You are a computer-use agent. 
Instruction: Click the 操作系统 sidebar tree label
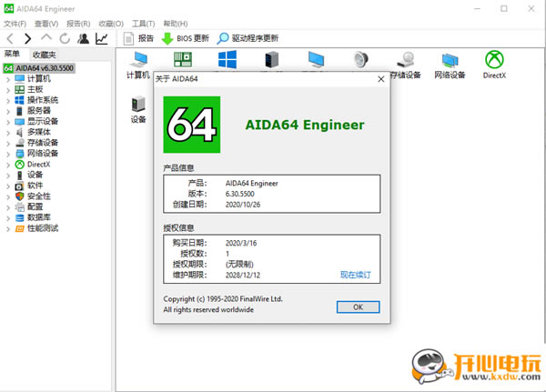pos(43,100)
